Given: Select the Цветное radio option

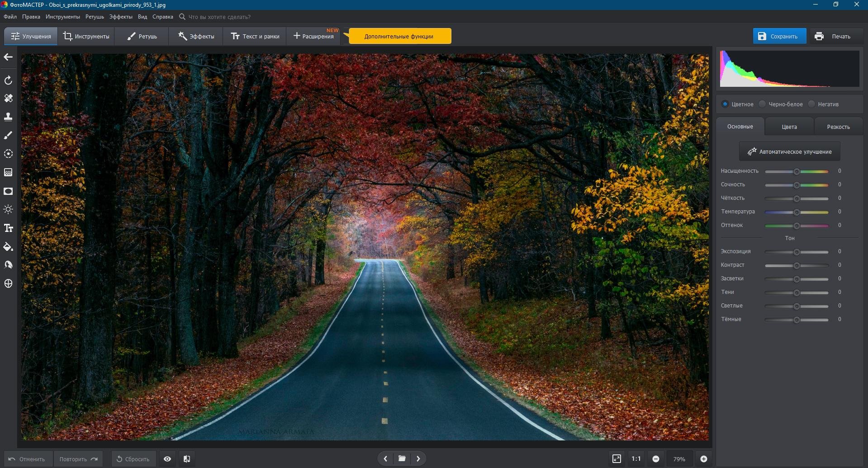Looking at the screenshot, I should [725, 104].
